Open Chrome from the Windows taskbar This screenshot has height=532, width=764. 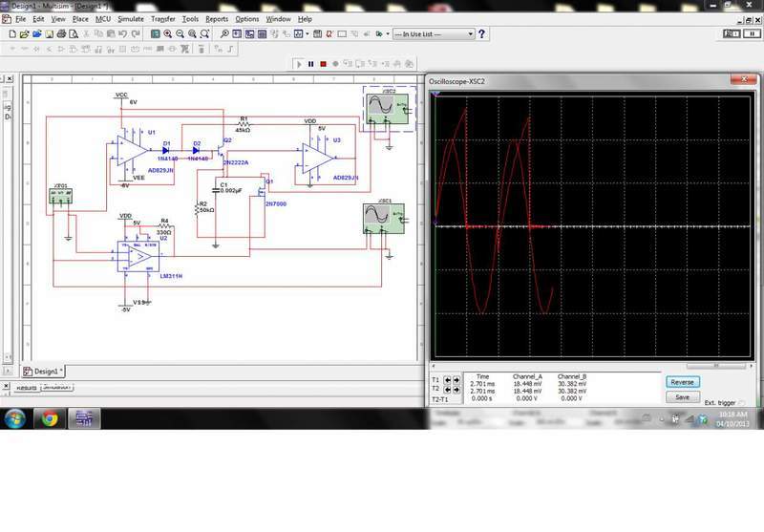point(49,418)
